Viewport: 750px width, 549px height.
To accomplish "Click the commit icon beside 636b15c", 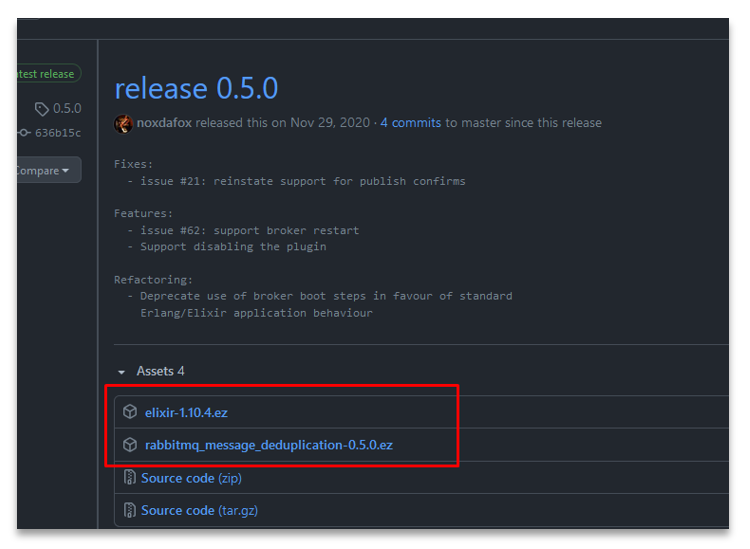I will click(23, 132).
